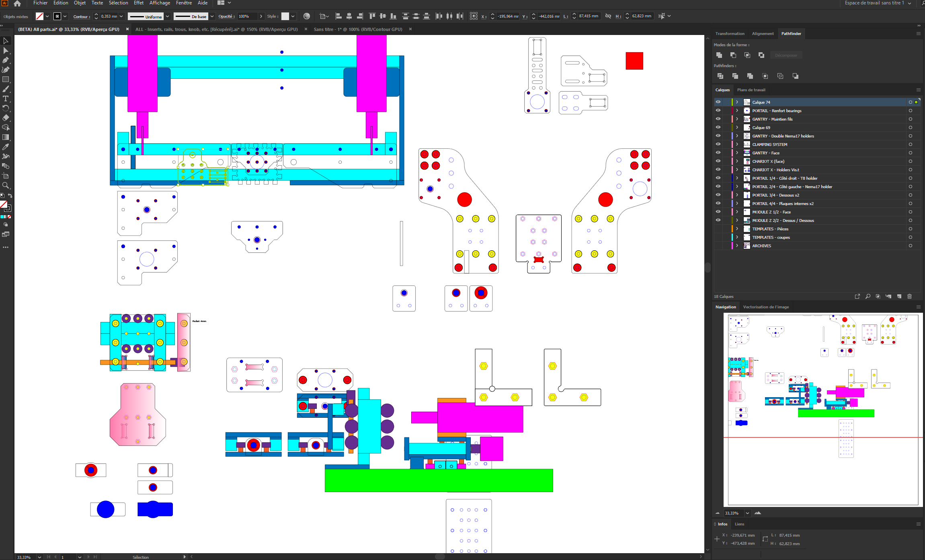Viewport: 925px width, 560px height.
Task: Hide the GANTRY - Face layer
Action: 718,153
